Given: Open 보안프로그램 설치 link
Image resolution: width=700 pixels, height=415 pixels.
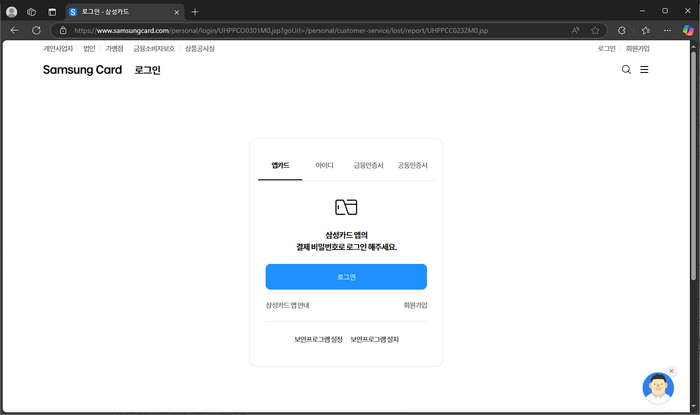Looking at the screenshot, I should [x=375, y=340].
